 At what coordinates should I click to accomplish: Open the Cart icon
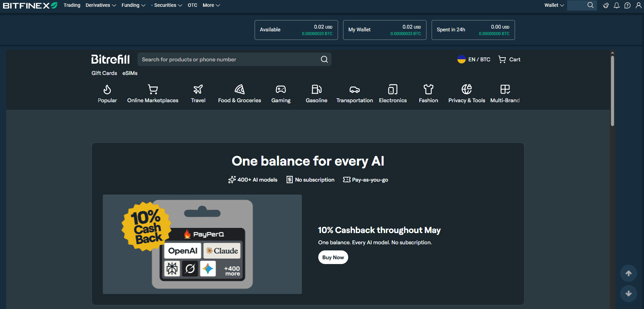pos(502,59)
